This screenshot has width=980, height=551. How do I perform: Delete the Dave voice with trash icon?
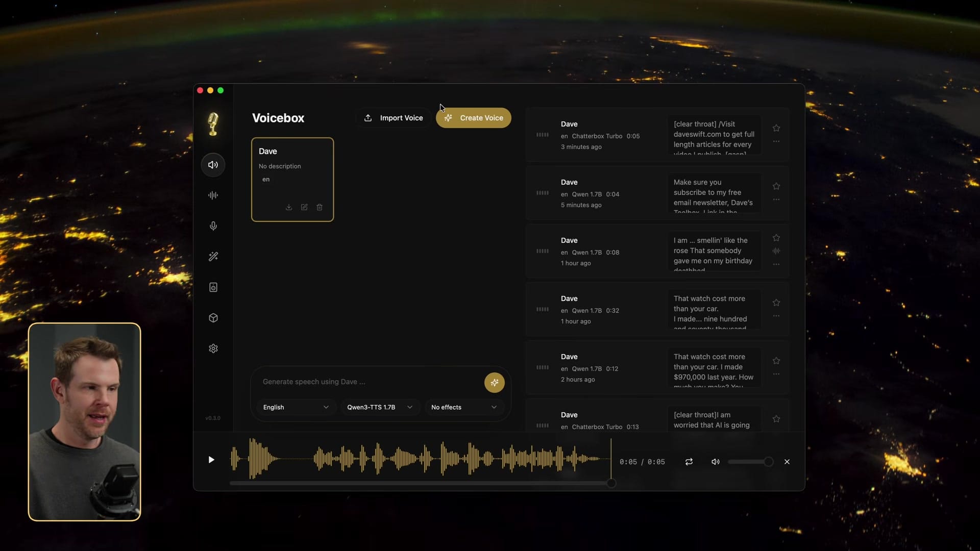tap(320, 207)
